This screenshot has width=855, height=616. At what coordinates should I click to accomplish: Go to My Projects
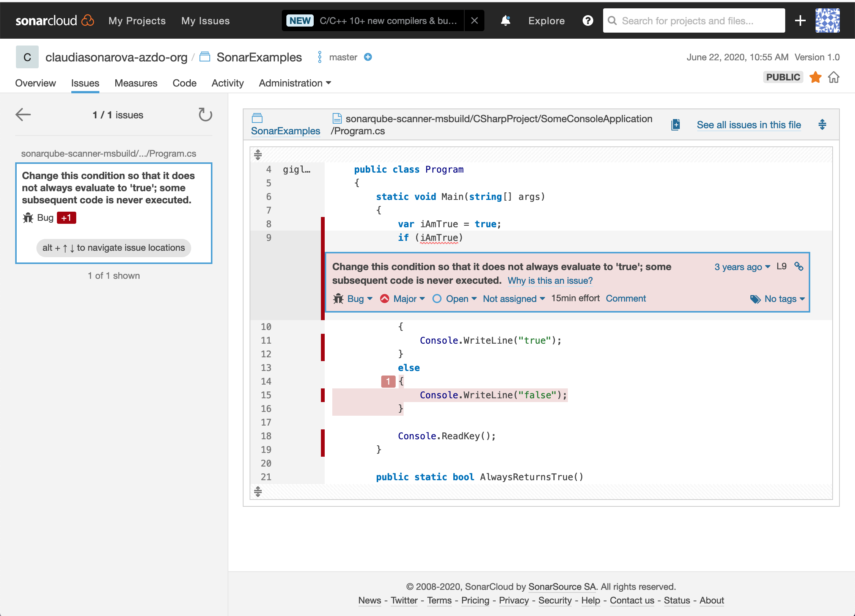tap(137, 20)
